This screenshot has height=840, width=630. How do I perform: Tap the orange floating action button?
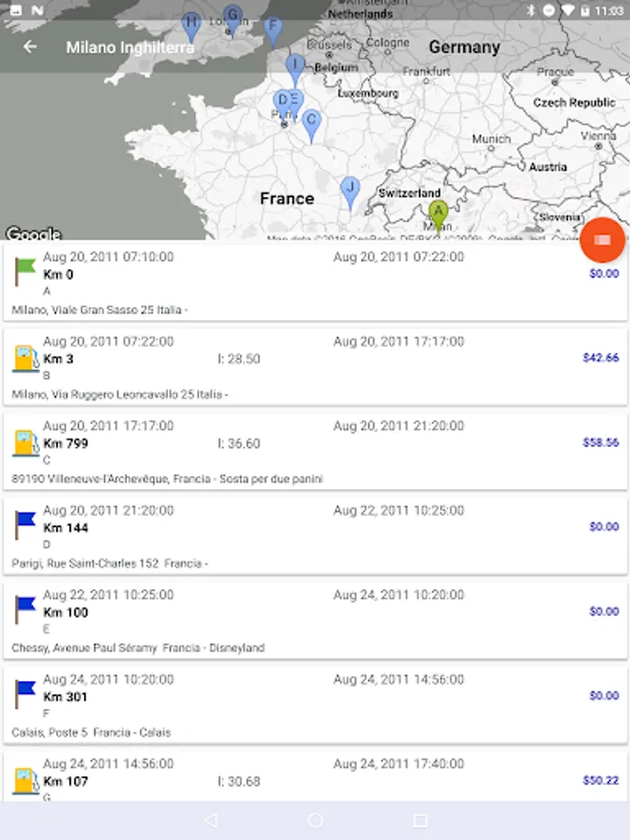tap(603, 240)
